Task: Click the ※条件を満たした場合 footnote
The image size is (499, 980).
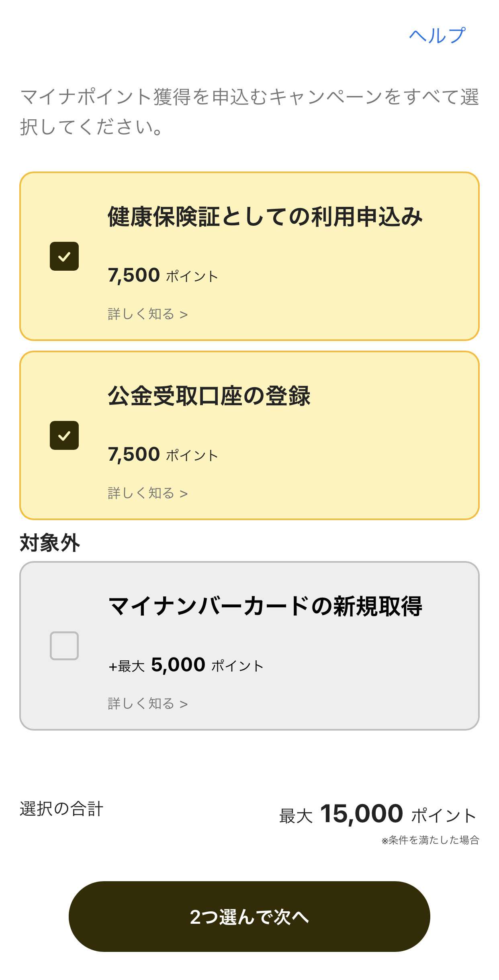Action: tap(430, 840)
